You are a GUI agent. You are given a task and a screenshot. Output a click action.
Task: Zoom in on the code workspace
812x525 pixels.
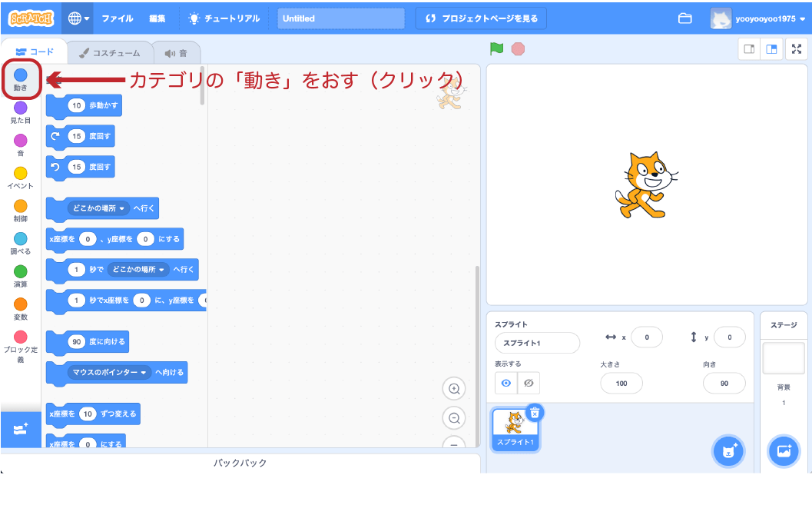454,389
